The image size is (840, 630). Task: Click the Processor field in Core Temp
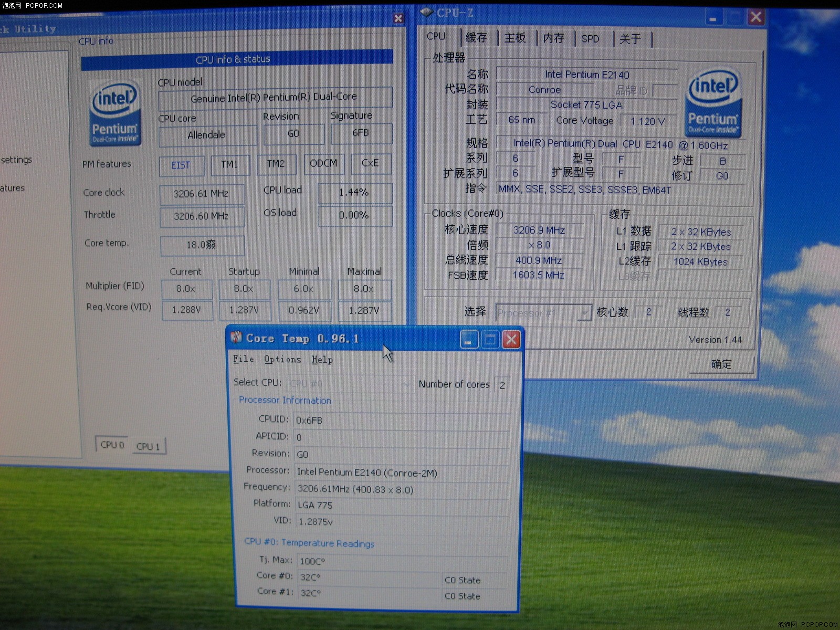(402, 472)
